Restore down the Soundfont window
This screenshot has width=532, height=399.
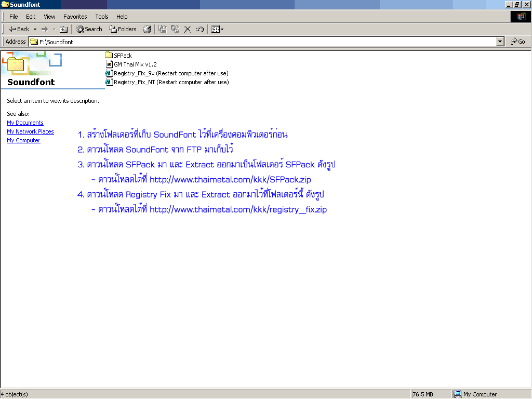(517, 4)
